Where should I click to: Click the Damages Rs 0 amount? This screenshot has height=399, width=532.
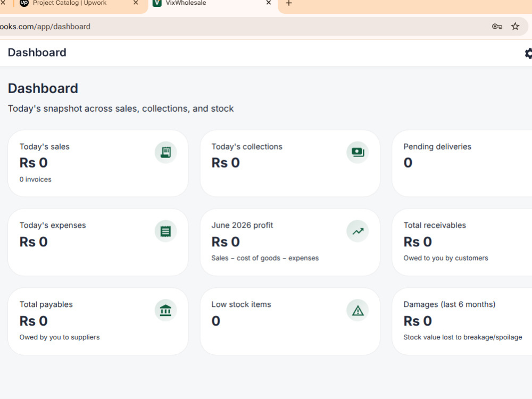pyautogui.click(x=418, y=321)
